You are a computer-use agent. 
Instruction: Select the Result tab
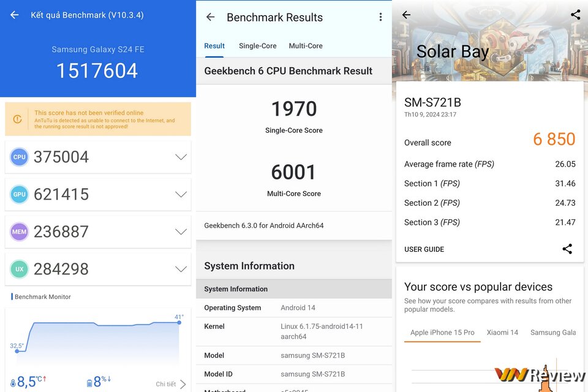214,46
